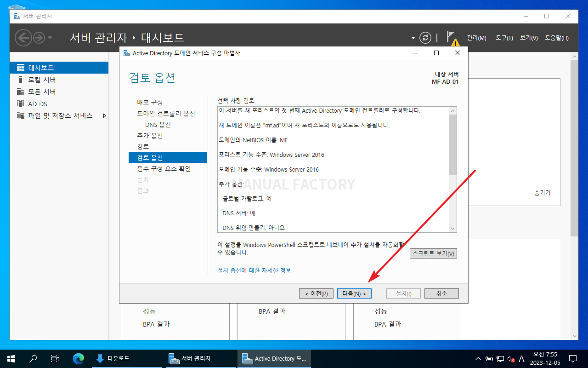Select 검토 옵션 wizard step
Screen dimensions: 588x368
pos(168,158)
